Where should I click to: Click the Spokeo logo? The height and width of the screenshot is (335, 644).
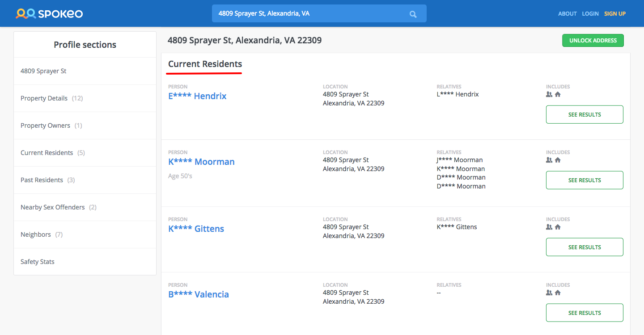pyautogui.click(x=49, y=13)
